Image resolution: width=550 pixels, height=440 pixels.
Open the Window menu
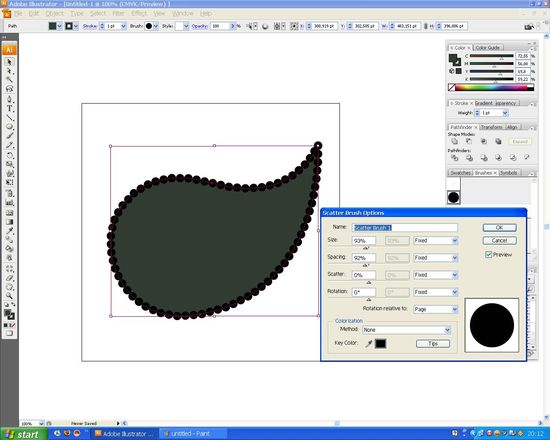(x=183, y=13)
